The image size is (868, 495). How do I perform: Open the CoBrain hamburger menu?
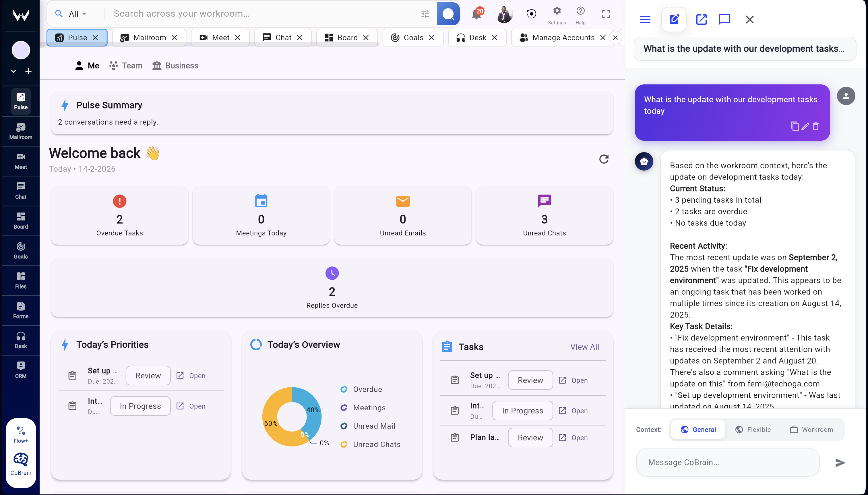pyautogui.click(x=645, y=19)
